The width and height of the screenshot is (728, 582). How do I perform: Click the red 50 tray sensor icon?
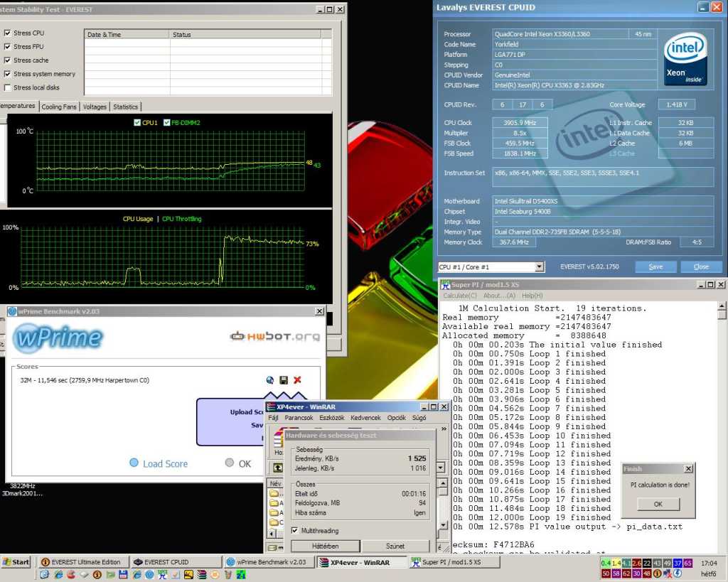pos(606,573)
